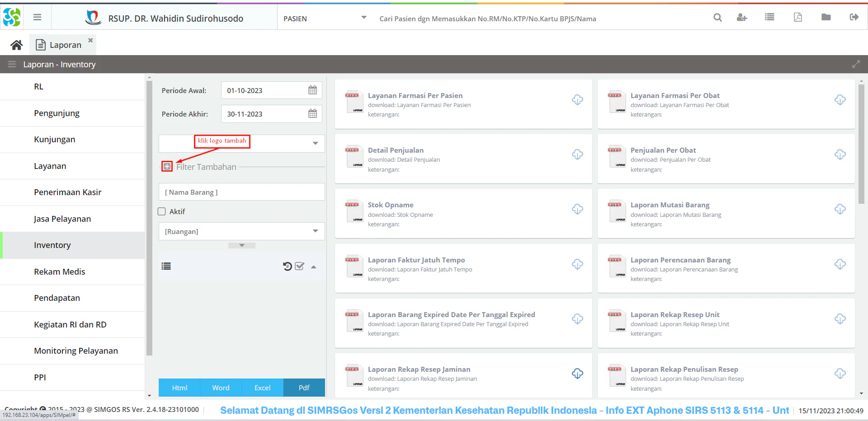868x421 pixels.
Task: Click the Excel export button
Action: [262, 388]
